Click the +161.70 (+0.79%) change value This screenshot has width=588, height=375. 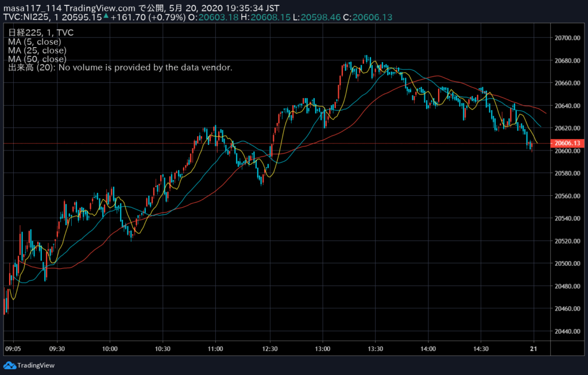(148, 17)
